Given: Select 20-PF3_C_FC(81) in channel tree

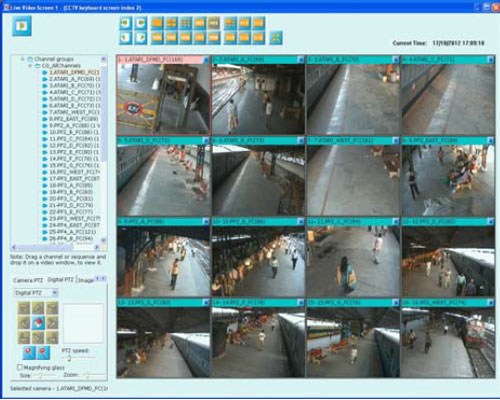Looking at the screenshot, I should pos(68,199).
